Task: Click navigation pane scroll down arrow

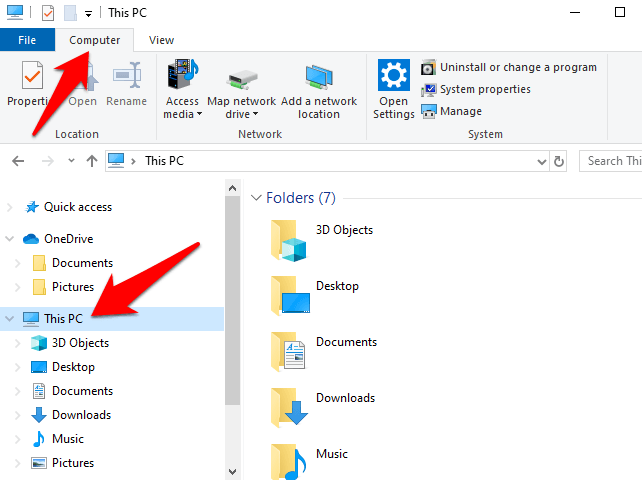Action: 233,472
